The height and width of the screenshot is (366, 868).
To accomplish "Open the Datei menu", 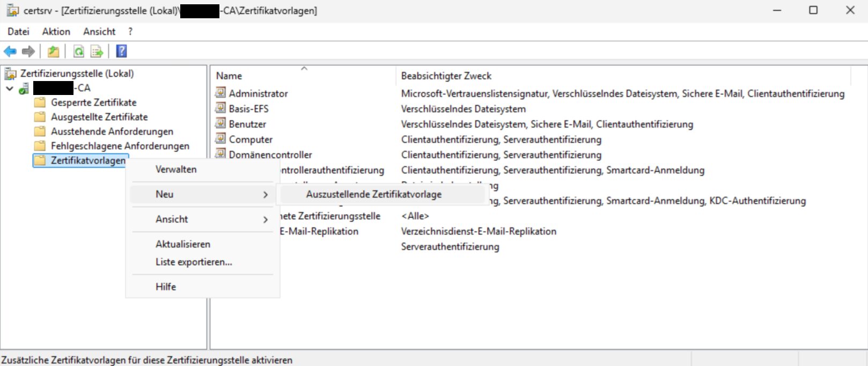I will (x=18, y=32).
